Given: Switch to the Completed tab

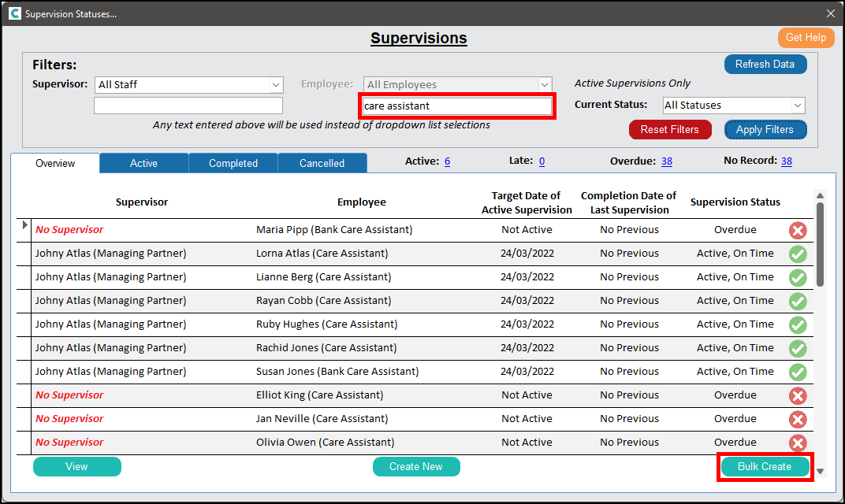Looking at the screenshot, I should click(x=233, y=163).
